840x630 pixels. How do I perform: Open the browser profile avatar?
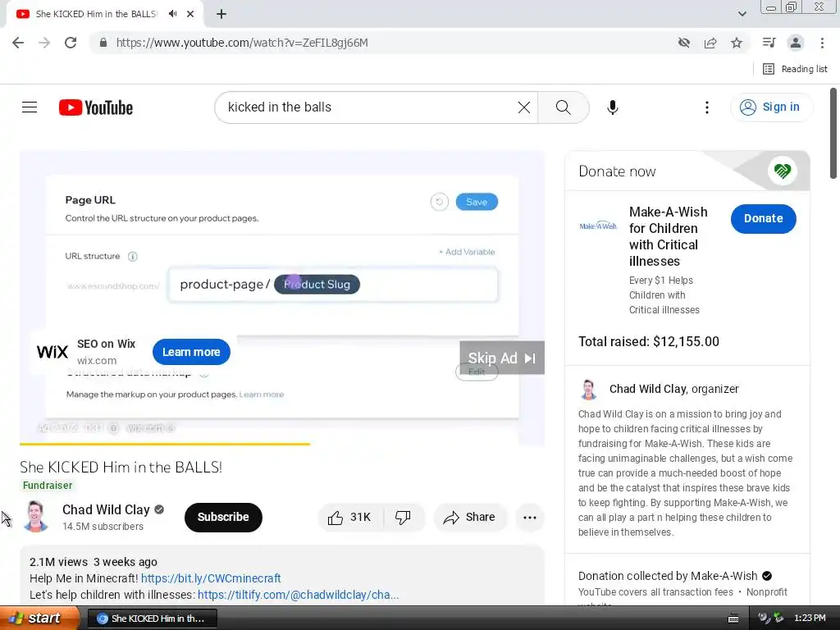[796, 43]
